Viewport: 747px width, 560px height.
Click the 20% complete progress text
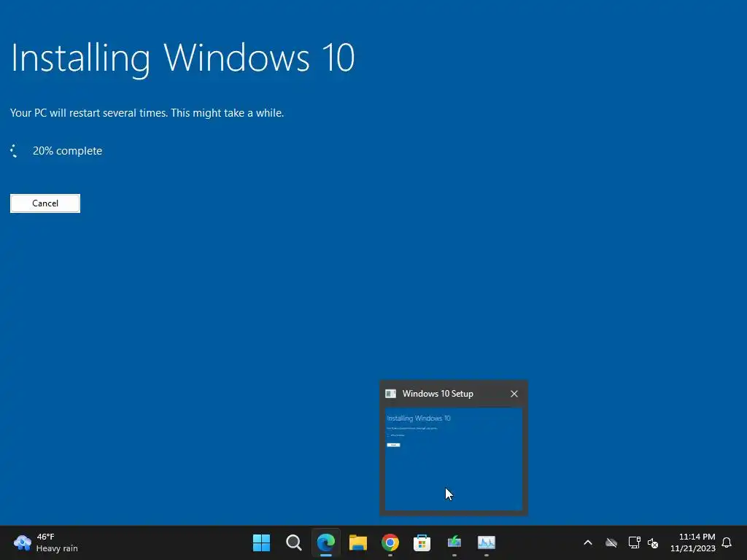[x=67, y=151]
